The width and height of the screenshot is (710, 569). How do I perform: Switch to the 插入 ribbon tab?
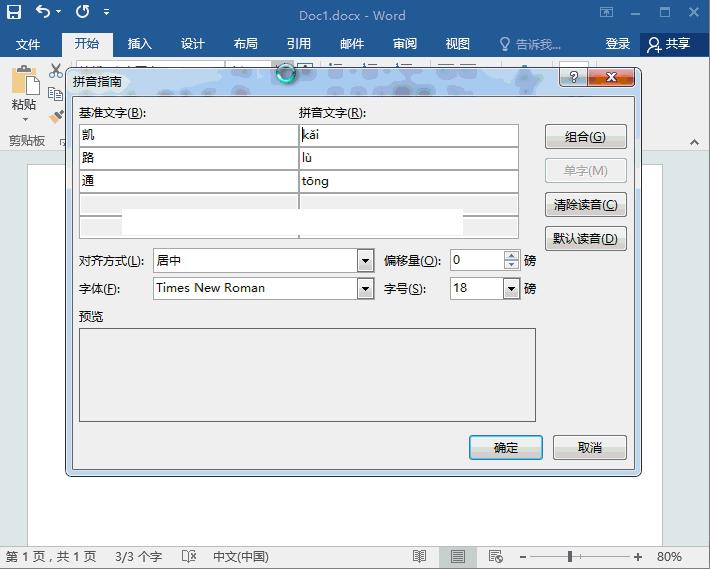(x=139, y=44)
